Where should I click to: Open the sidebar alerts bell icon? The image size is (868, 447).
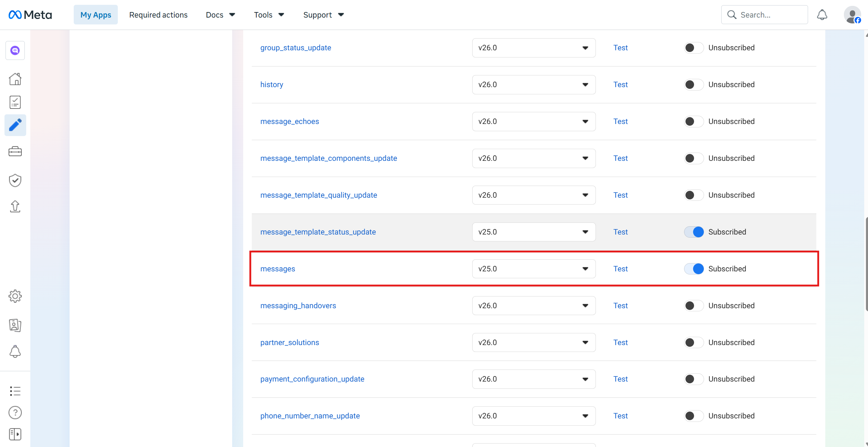[x=15, y=352]
